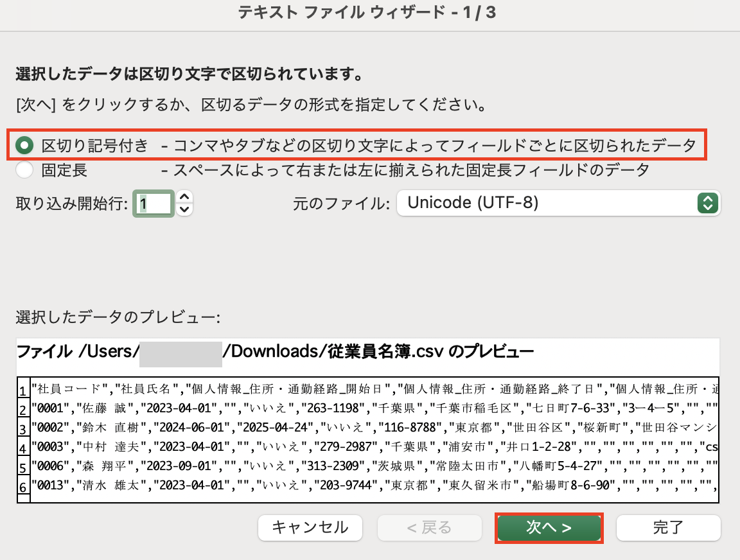The width and height of the screenshot is (740, 560).
Task: Click the キャンセル button
Action: point(310,528)
